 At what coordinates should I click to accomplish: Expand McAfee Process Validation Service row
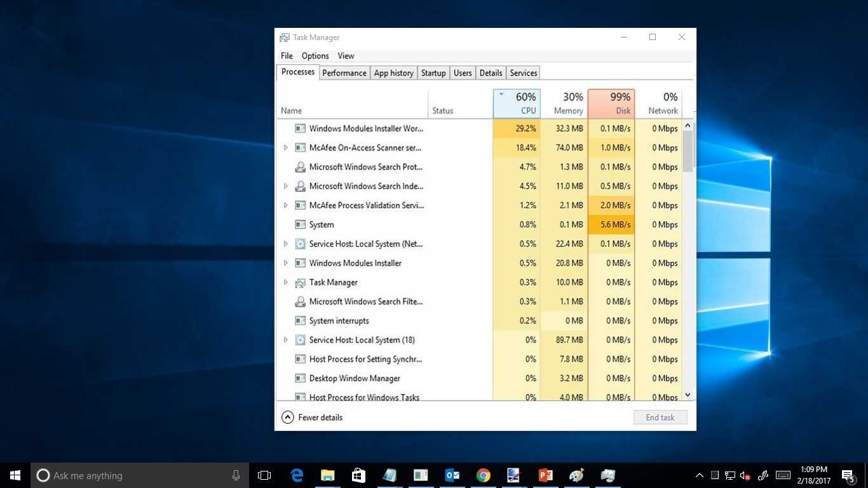point(285,205)
